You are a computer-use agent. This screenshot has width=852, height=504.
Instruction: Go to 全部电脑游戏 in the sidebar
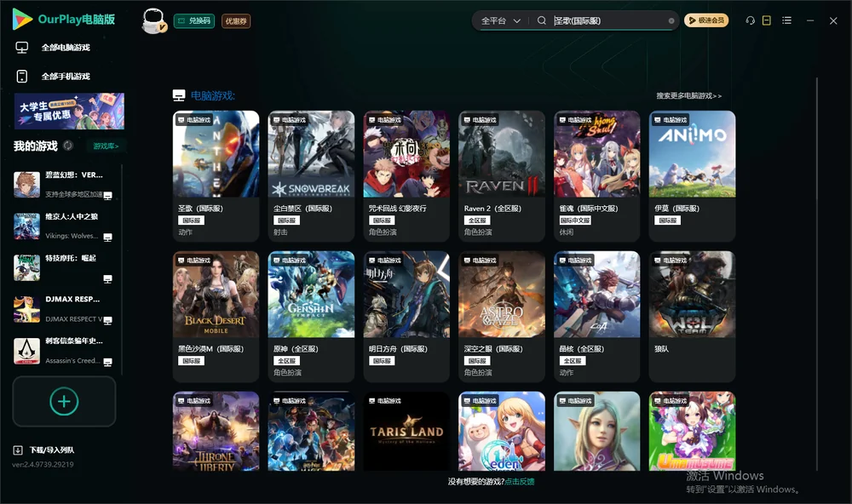[x=53, y=48]
